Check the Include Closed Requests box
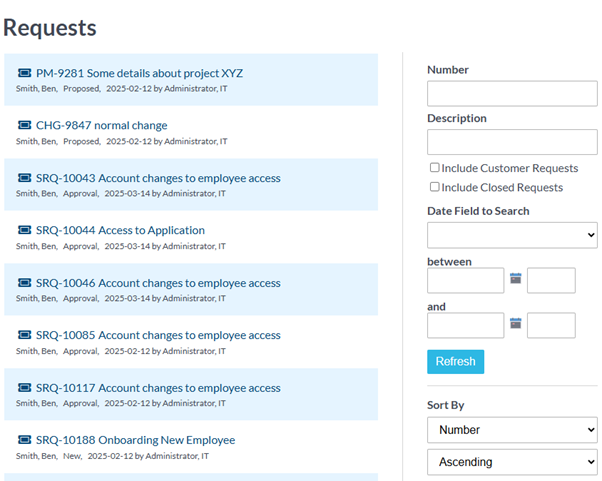602x481 pixels. click(x=434, y=187)
